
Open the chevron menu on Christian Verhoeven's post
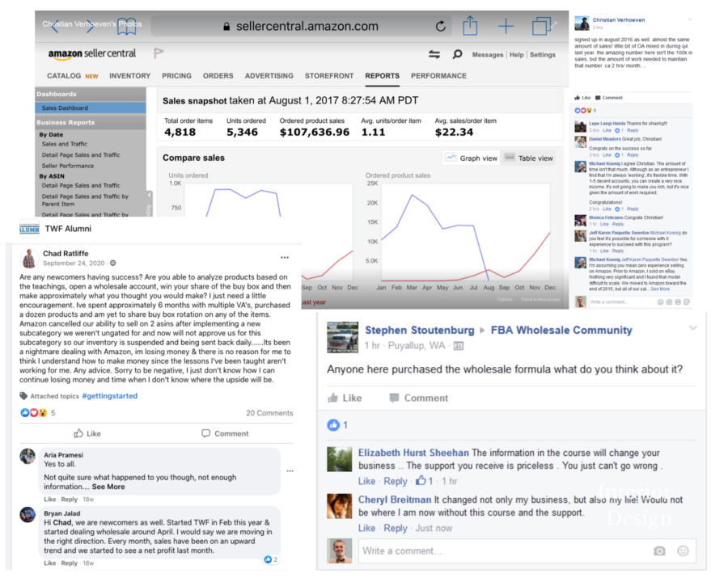tap(690, 20)
